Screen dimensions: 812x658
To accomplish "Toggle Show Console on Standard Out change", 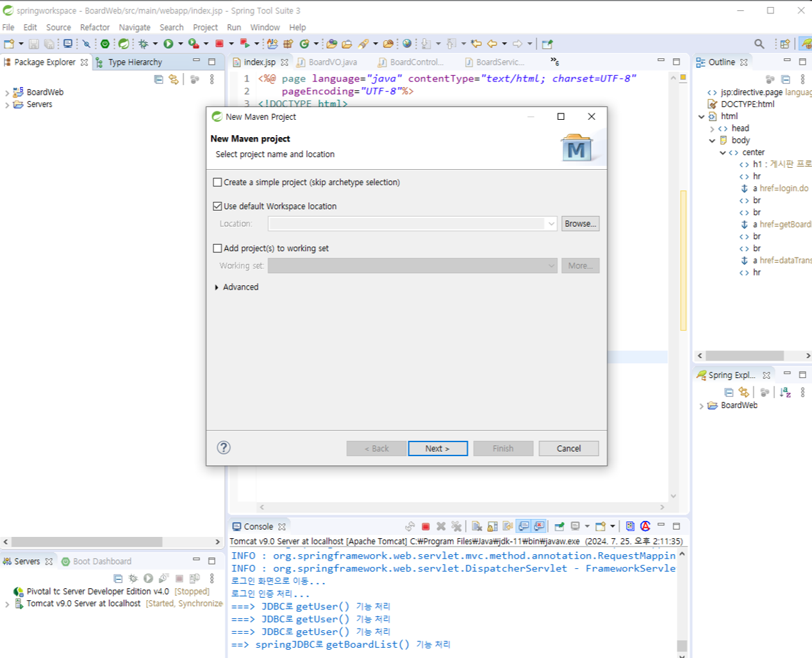I will pyautogui.click(x=524, y=527).
